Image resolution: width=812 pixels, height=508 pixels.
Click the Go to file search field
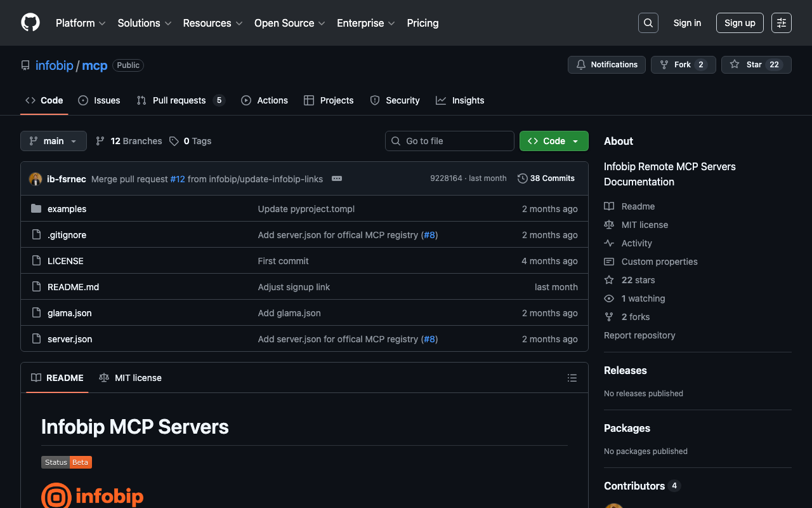[x=450, y=141]
